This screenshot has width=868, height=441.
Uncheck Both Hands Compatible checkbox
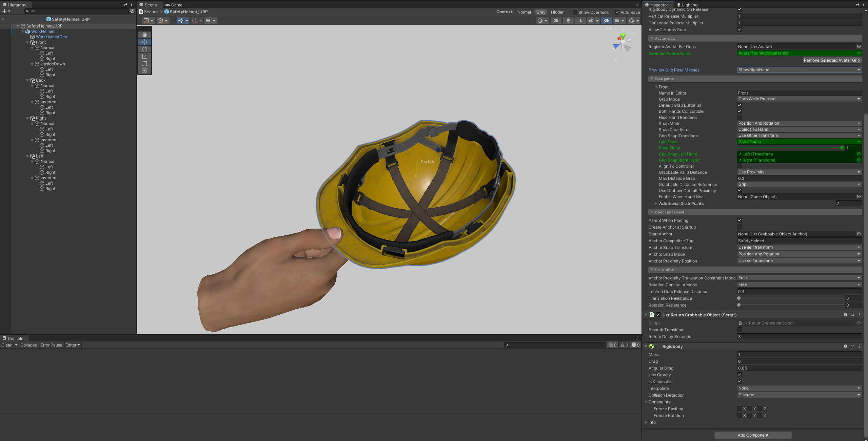coord(739,111)
